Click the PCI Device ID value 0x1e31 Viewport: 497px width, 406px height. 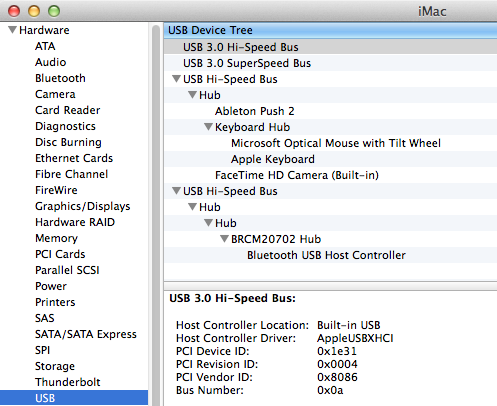337,351
